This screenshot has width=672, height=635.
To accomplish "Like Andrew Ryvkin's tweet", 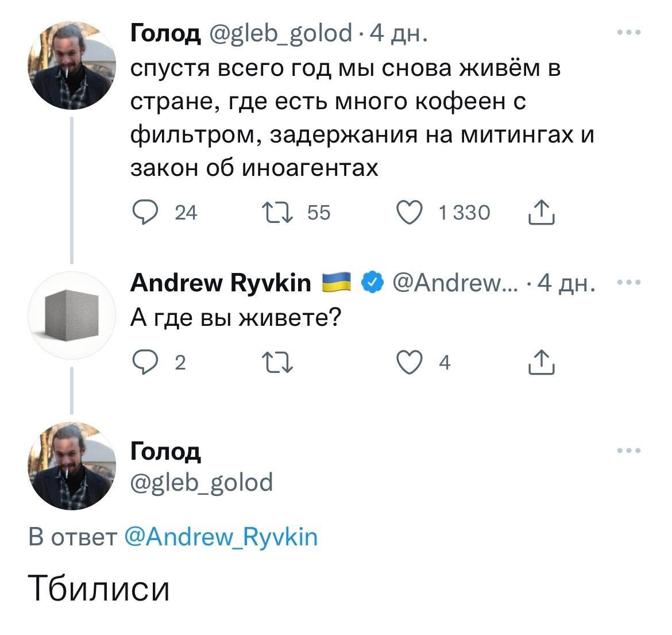I will [x=411, y=363].
